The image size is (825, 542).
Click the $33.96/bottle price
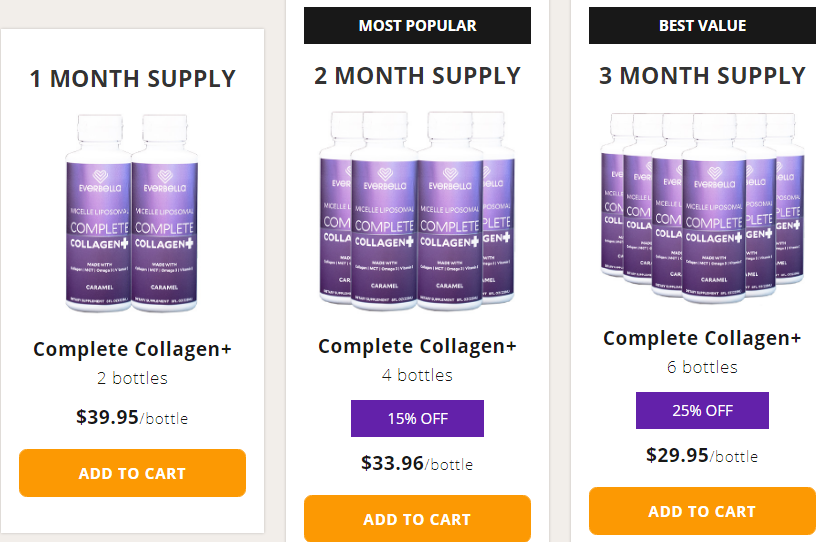pos(417,463)
